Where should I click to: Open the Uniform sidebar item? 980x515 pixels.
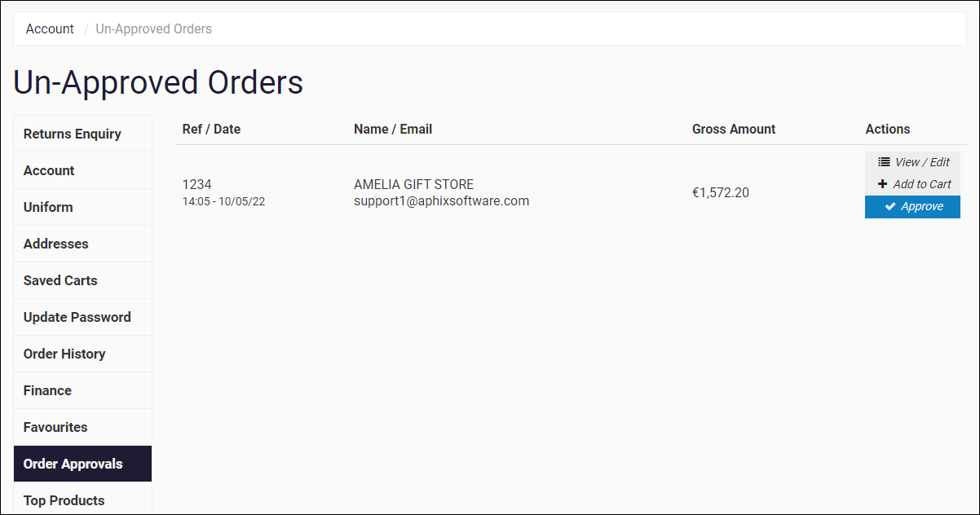(x=48, y=207)
